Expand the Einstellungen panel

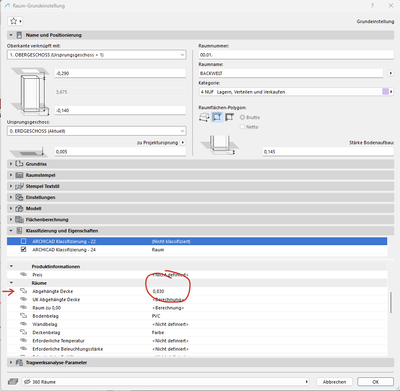(x=11, y=197)
